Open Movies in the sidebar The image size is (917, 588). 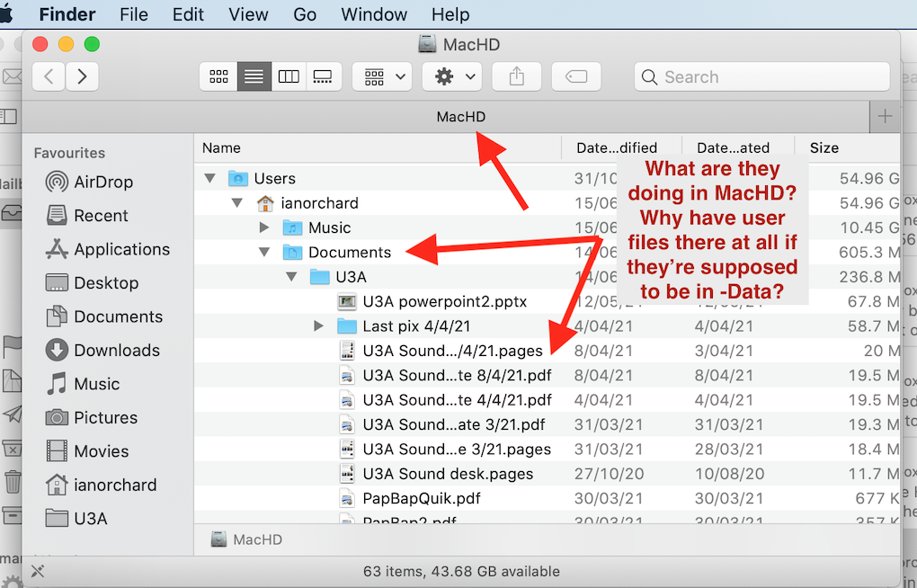[87, 451]
